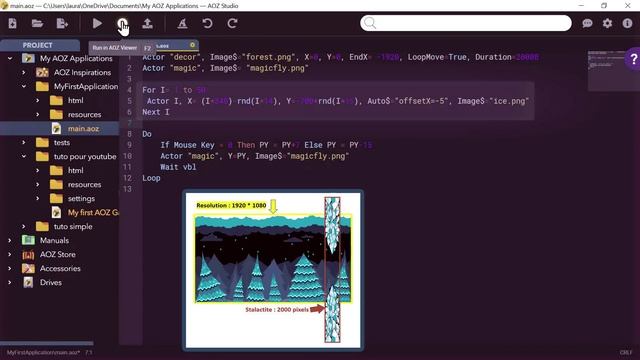Screen dimensions: 640x360
Task: Expand the AOZ Inspirations folder
Action: click(x=24, y=72)
